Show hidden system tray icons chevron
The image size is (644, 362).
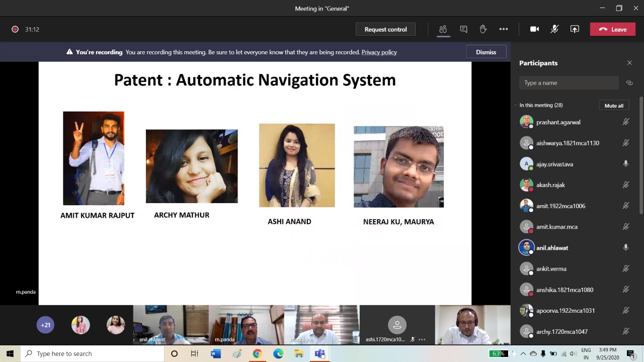click(523, 353)
